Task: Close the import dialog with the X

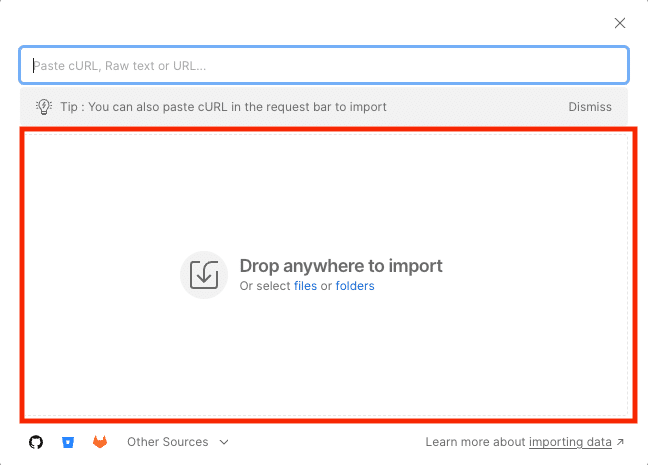Action: (620, 23)
